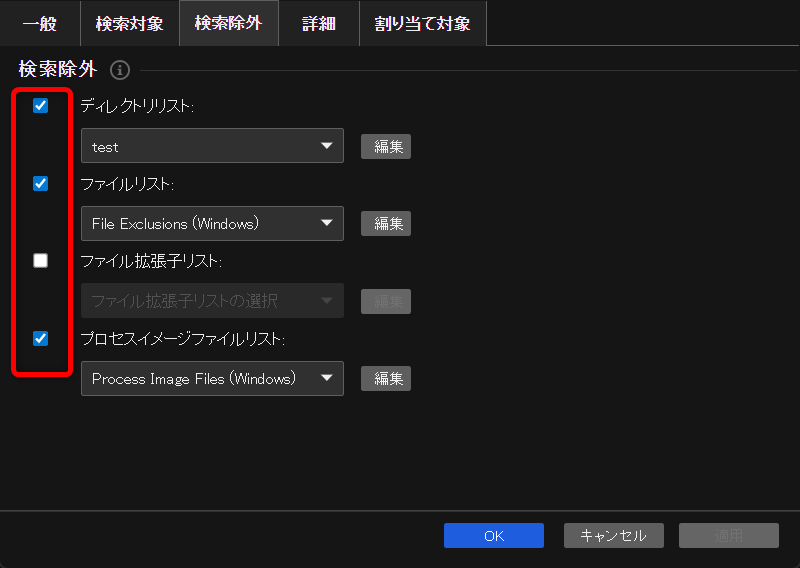Open the Process Image Files (Windows) dropdown

pyautogui.click(x=212, y=379)
